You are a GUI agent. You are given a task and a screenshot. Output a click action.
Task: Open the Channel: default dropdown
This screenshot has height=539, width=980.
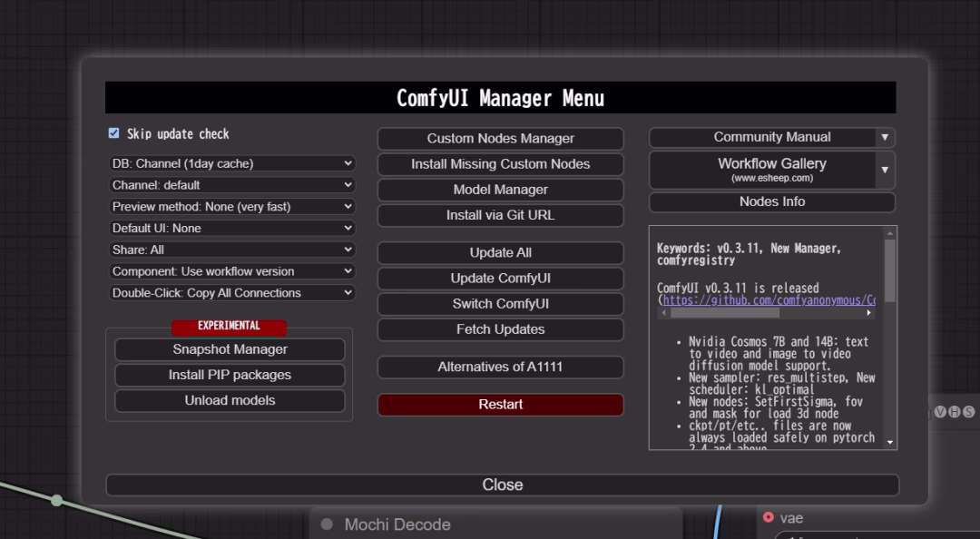[x=232, y=185]
